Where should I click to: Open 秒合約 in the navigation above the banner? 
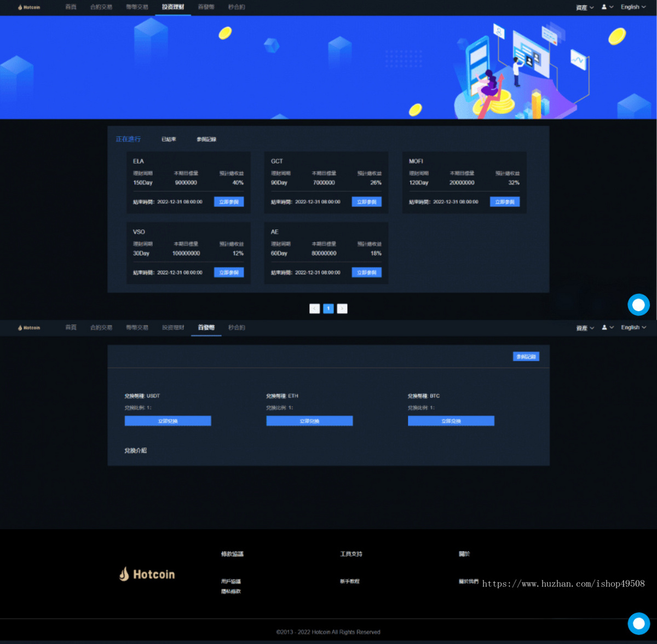tap(237, 7)
